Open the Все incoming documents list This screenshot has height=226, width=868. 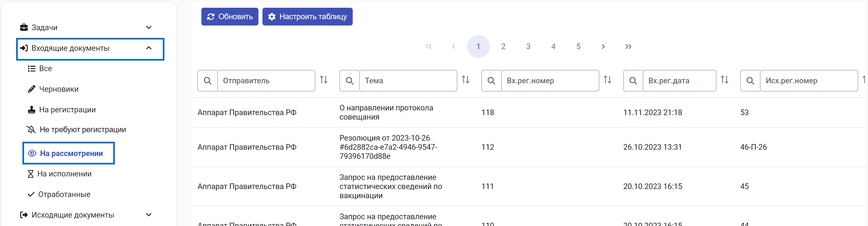[x=45, y=69]
